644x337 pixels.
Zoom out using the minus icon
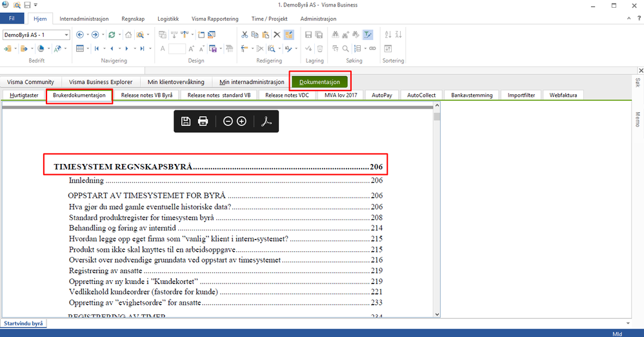tap(228, 121)
